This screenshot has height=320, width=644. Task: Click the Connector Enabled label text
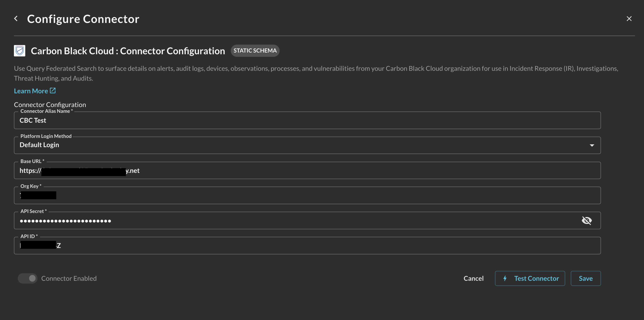(69, 278)
